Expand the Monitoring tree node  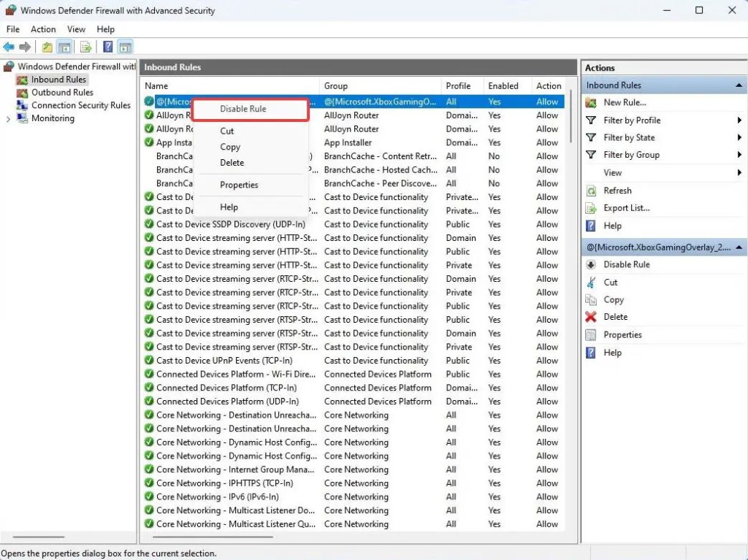8,119
